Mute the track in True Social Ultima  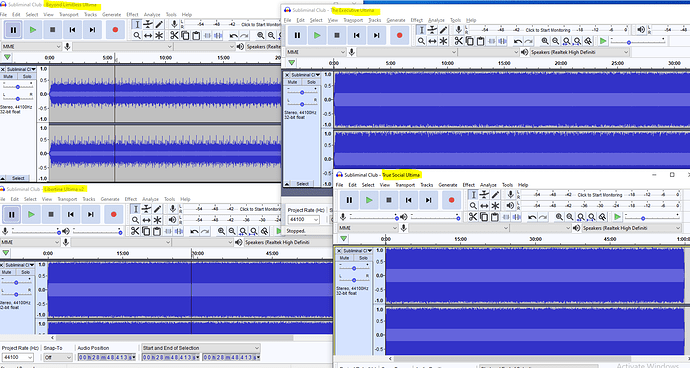344,258
